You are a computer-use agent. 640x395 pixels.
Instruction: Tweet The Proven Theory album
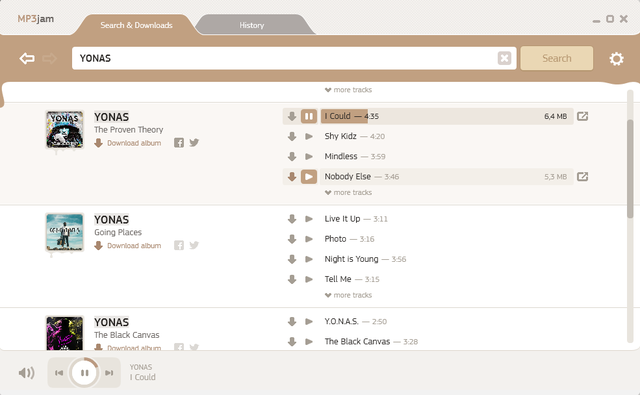point(194,142)
